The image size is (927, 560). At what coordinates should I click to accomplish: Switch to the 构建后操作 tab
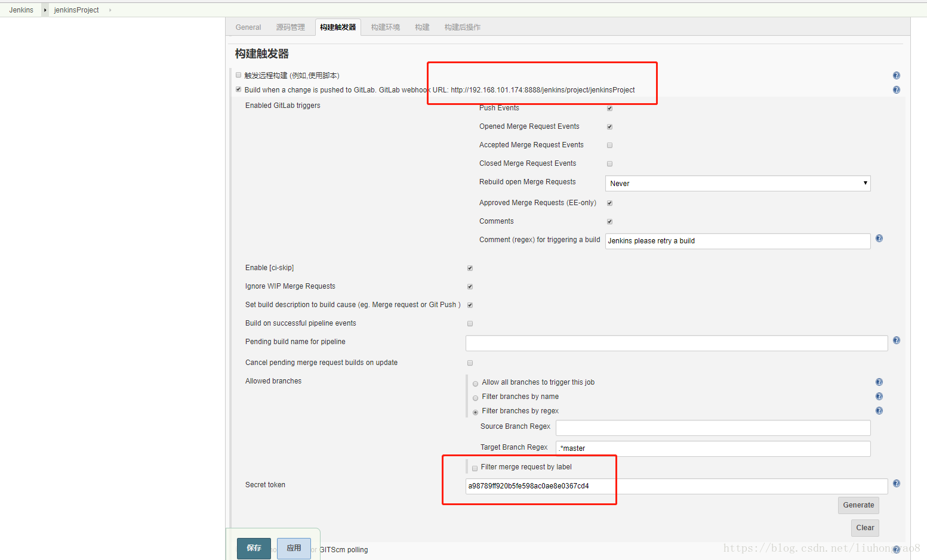[x=462, y=27]
